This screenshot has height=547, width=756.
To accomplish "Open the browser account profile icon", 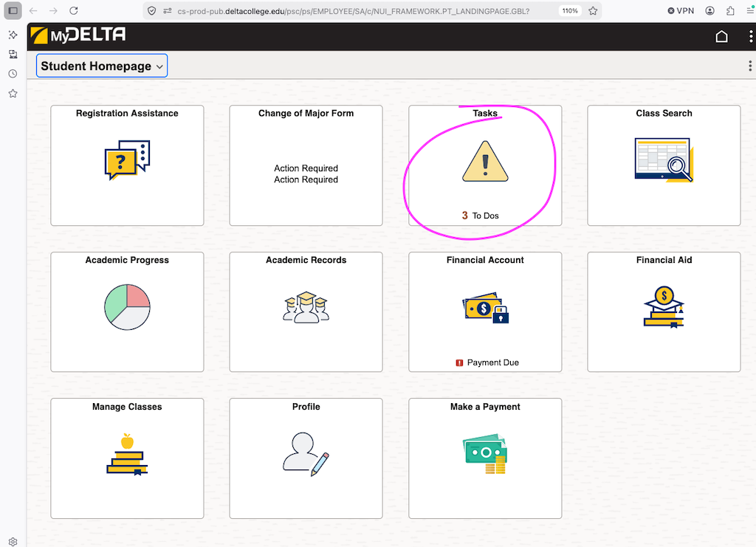I will pyautogui.click(x=709, y=10).
